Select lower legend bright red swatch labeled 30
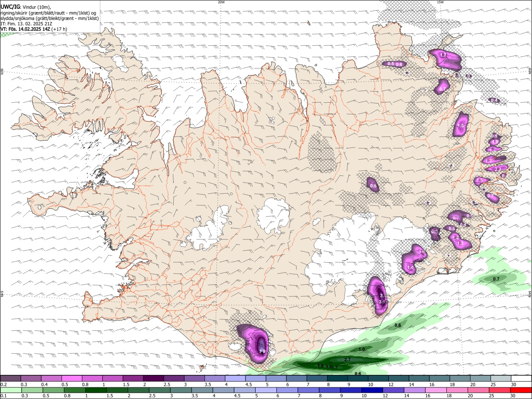The width and height of the screenshot is (532, 399). click(x=521, y=390)
